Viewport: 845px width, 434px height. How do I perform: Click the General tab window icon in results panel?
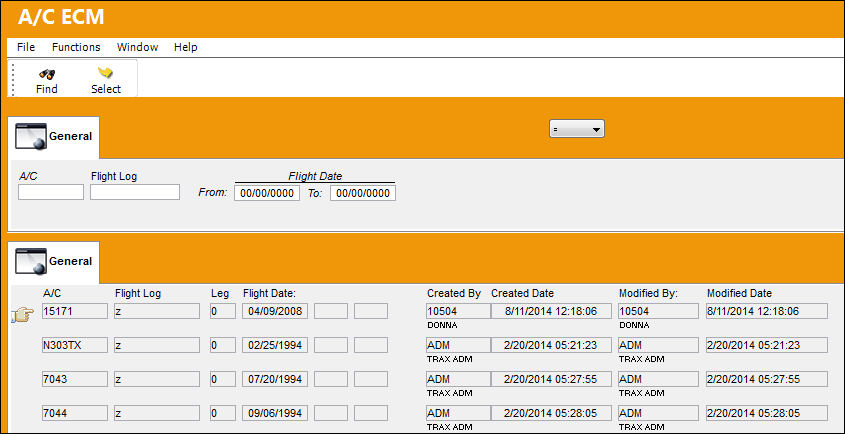pos(31,261)
